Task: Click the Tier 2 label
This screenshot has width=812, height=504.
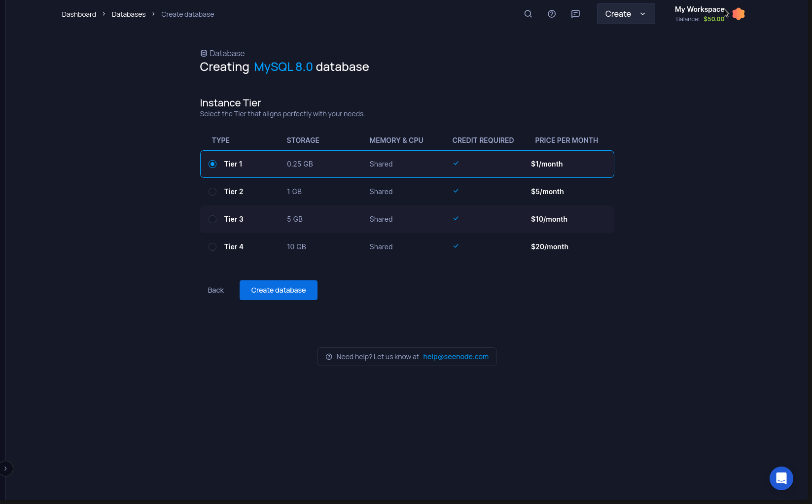Action: click(x=234, y=192)
